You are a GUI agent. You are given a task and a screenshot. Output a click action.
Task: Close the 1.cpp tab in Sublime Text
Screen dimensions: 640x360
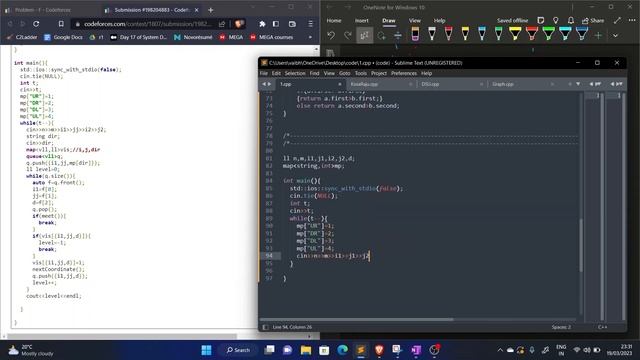pos(339,84)
